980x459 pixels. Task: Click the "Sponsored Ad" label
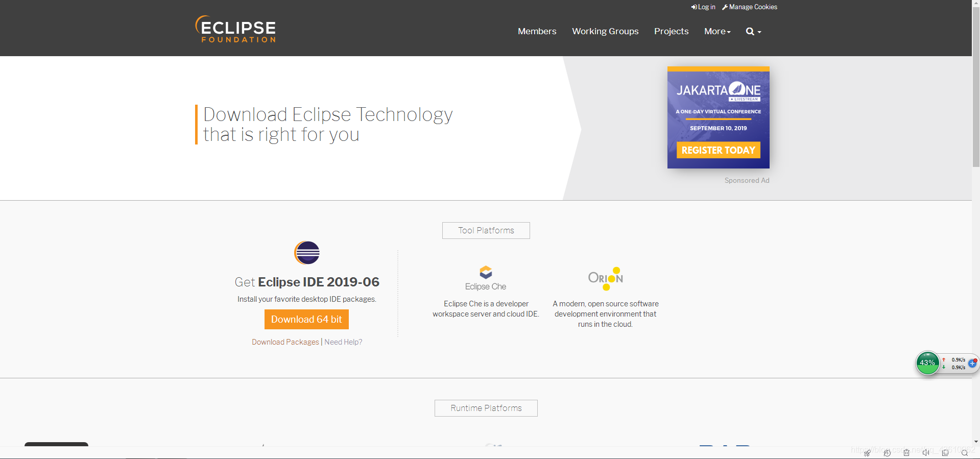tap(747, 180)
